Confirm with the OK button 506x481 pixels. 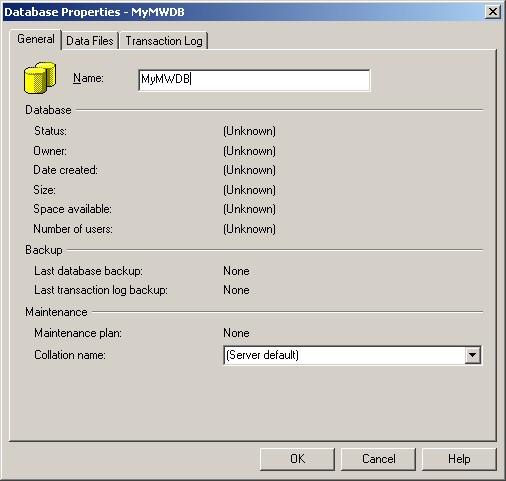coord(297,459)
